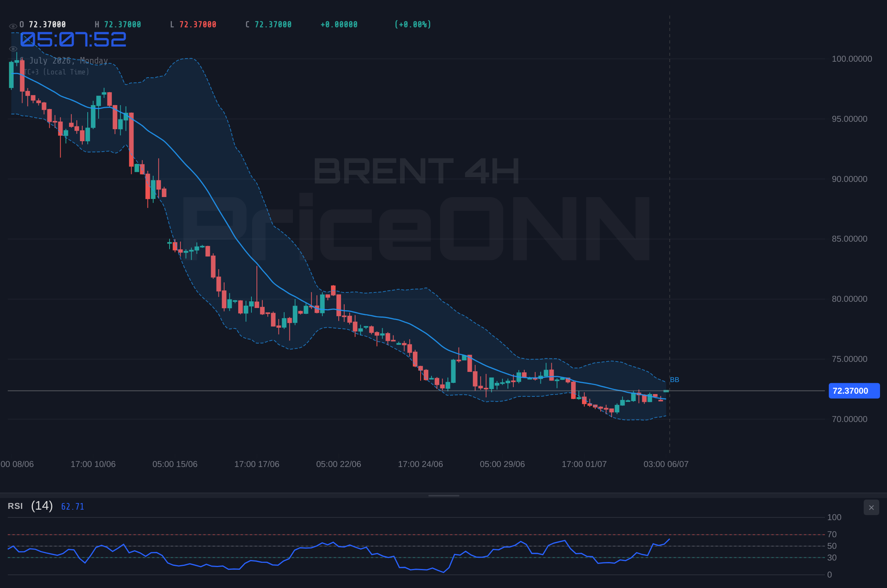Click the close price value 72.37000
The width and height of the screenshot is (887, 588).
(273, 24)
